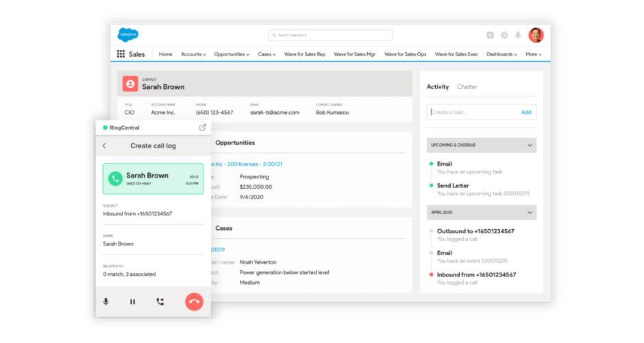This screenshot has width=644, height=343.
Task: Expand the Opportunities nav dropdown
Action: pos(232,54)
